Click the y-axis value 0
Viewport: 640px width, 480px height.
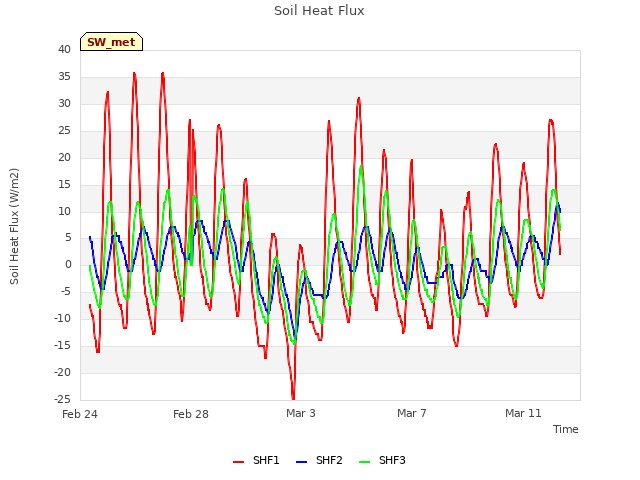click(68, 264)
